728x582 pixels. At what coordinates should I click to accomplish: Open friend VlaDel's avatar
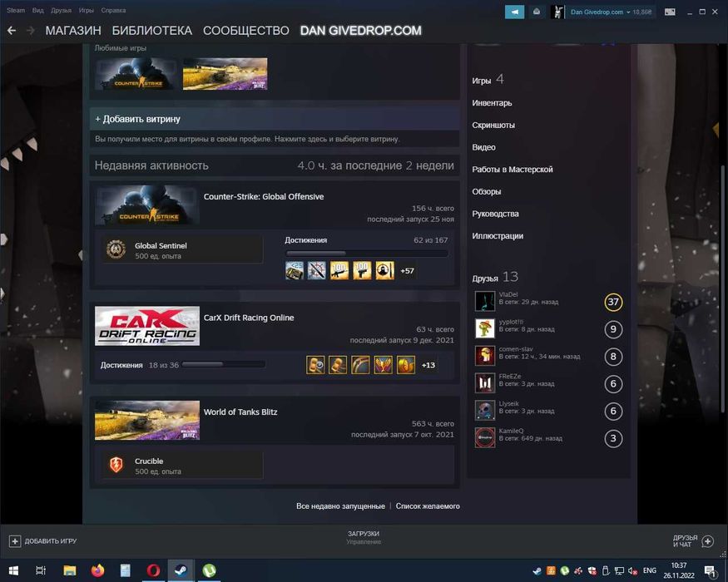(485, 301)
